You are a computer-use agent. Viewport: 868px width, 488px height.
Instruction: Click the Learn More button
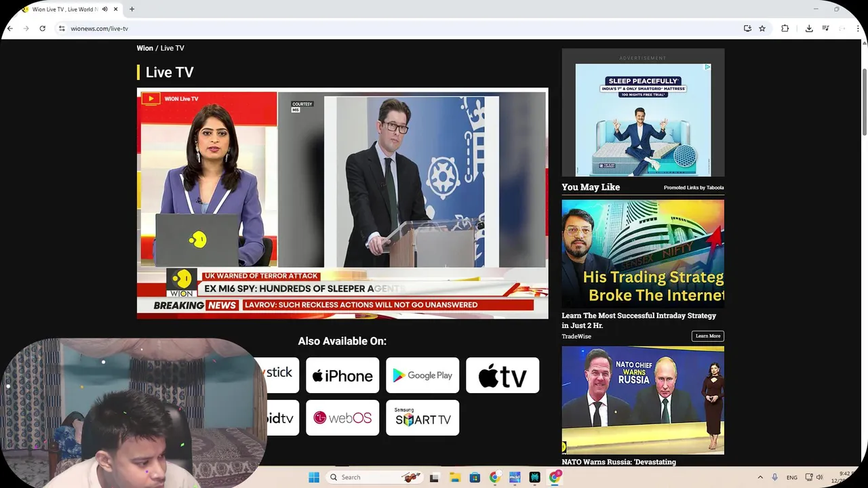[708, 336]
